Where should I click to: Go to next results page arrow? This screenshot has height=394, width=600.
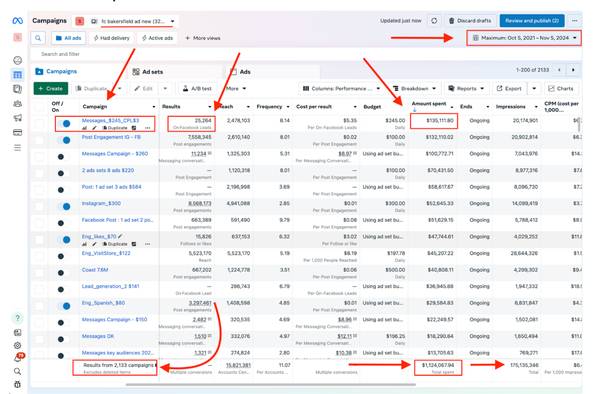pyautogui.click(x=573, y=70)
